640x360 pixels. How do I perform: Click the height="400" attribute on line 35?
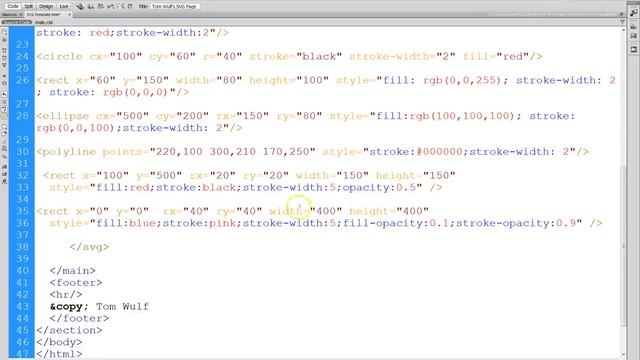[389, 211]
